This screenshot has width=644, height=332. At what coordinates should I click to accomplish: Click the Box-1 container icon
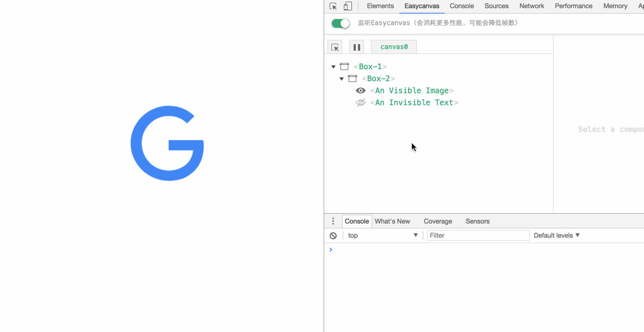(344, 67)
